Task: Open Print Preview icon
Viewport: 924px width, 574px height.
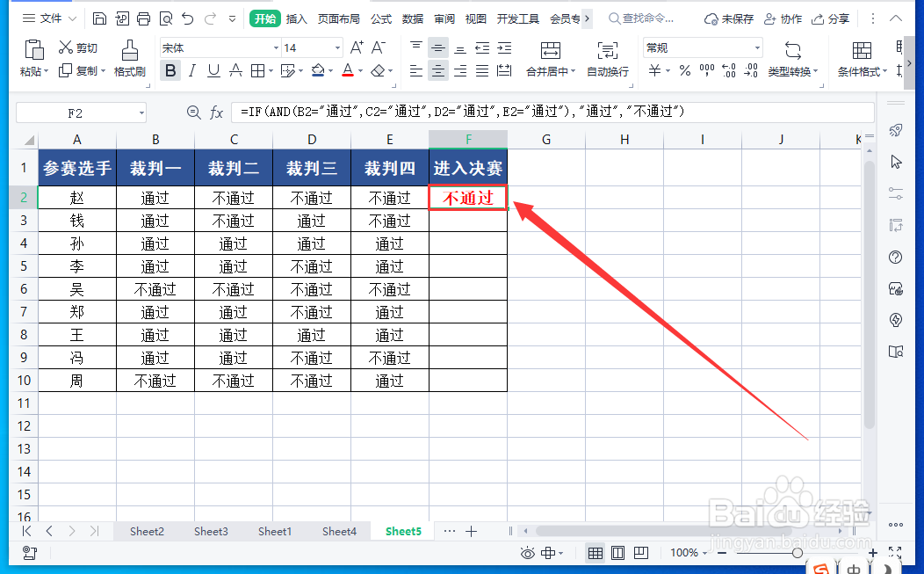Action: coord(166,18)
